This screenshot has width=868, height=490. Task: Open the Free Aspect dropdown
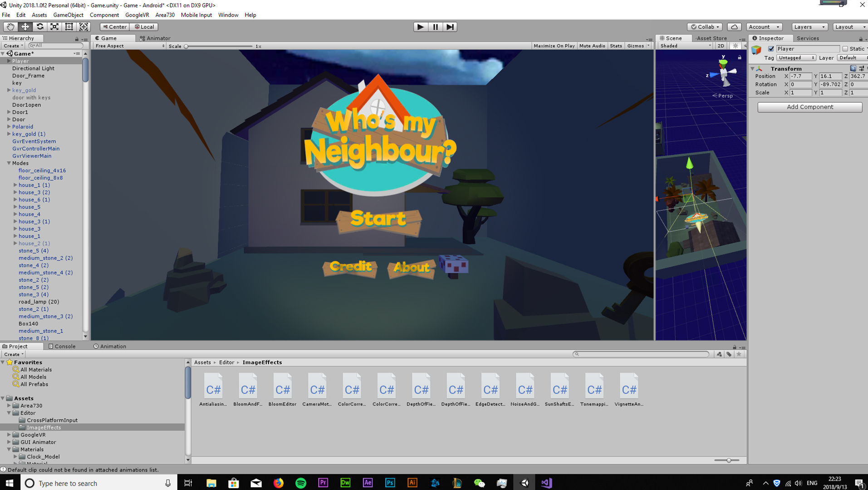(129, 46)
